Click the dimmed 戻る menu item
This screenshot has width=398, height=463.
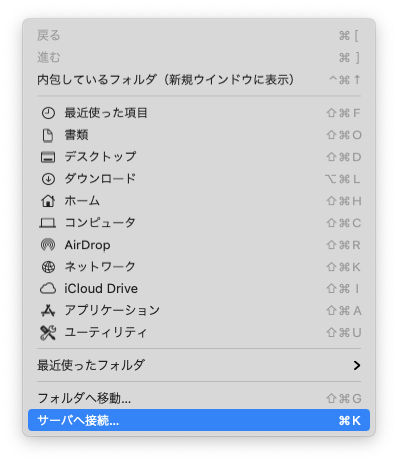click(199, 36)
